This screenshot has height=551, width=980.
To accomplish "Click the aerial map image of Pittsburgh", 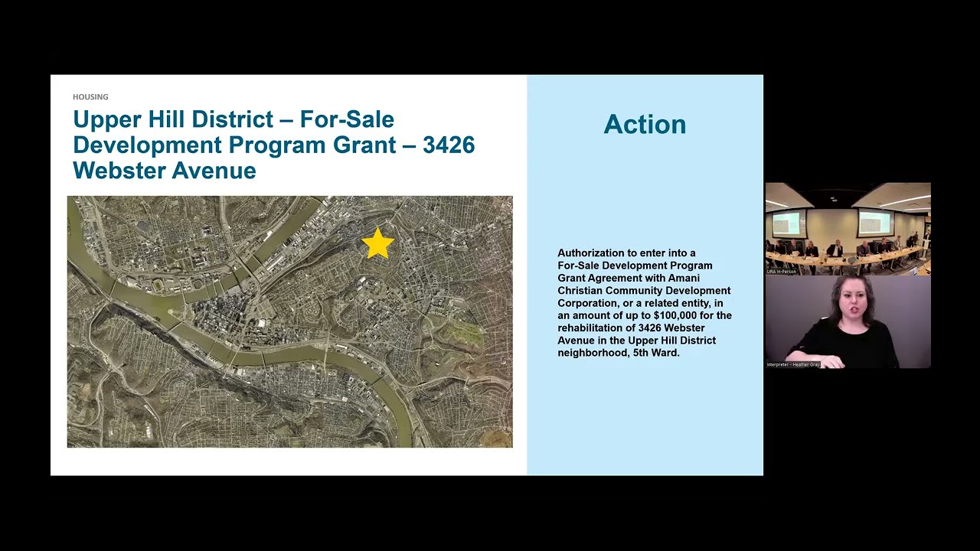I will pyautogui.click(x=289, y=321).
